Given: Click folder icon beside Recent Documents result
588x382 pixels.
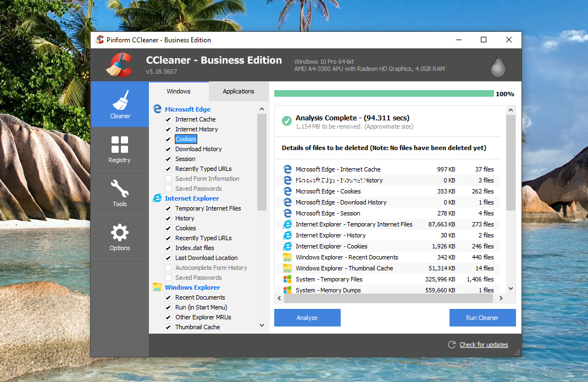Looking at the screenshot, I should tap(287, 257).
